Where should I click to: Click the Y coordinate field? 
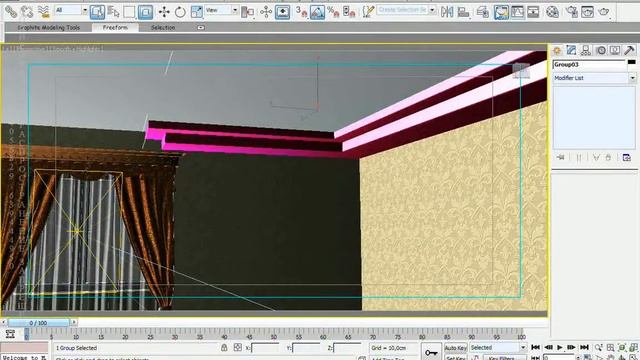coord(307,348)
